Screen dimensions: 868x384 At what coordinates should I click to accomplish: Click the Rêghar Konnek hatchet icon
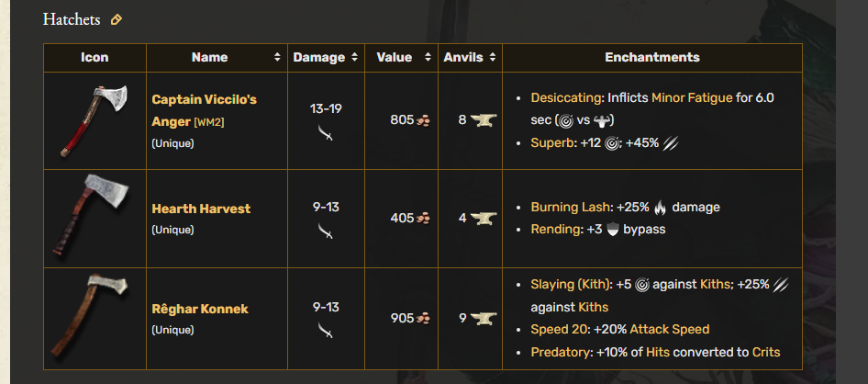(x=90, y=315)
